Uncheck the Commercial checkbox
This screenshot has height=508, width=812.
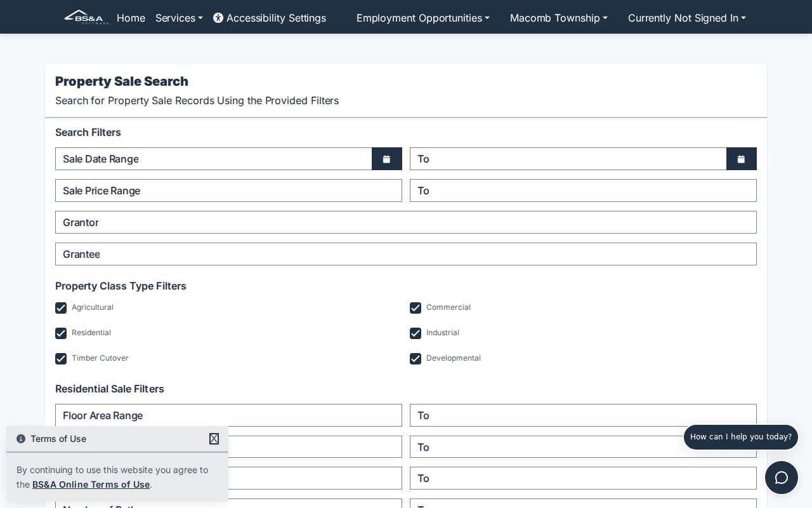[x=416, y=308]
